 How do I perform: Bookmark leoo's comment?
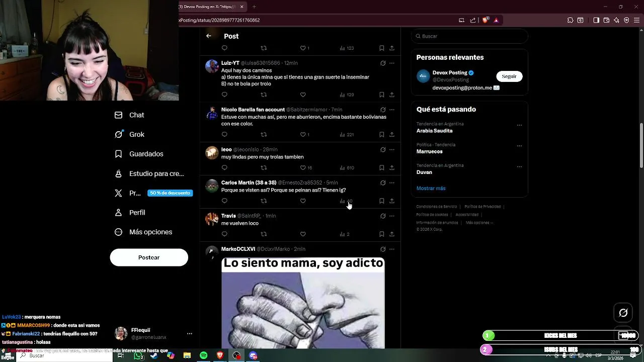point(381,167)
